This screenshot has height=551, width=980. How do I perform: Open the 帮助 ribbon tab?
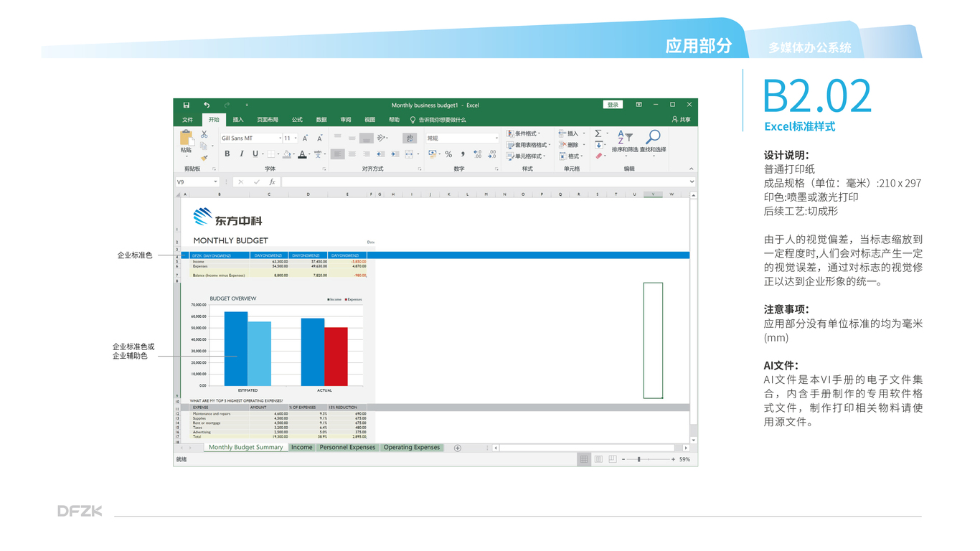pyautogui.click(x=394, y=120)
